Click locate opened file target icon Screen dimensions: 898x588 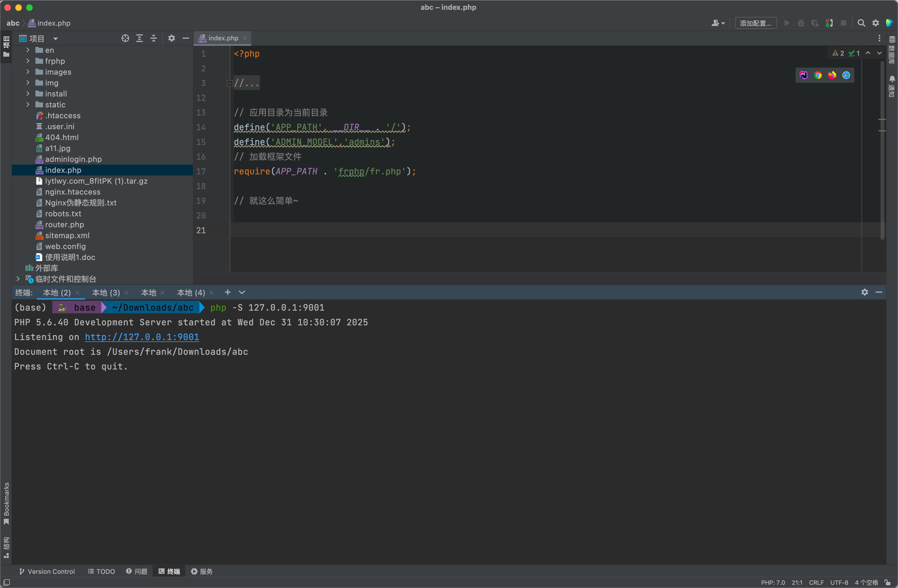[125, 38]
